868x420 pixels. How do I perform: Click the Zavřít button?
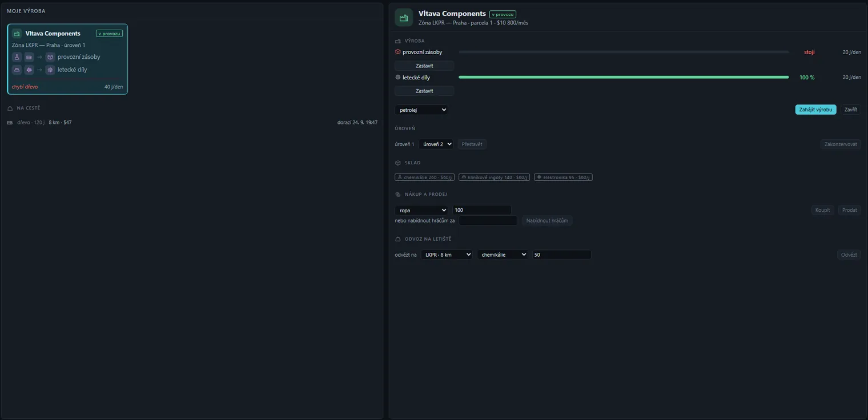coord(851,110)
